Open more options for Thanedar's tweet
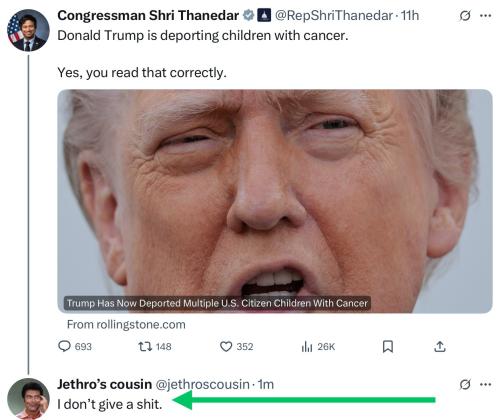Screen dimensions: 500x420 pyautogui.click(x=486, y=16)
